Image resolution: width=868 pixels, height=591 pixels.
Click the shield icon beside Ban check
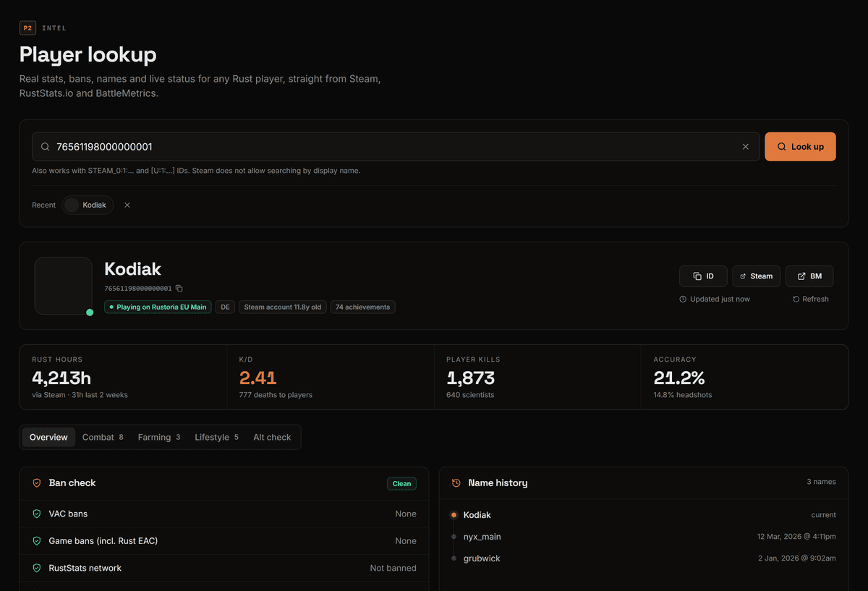pyautogui.click(x=37, y=482)
